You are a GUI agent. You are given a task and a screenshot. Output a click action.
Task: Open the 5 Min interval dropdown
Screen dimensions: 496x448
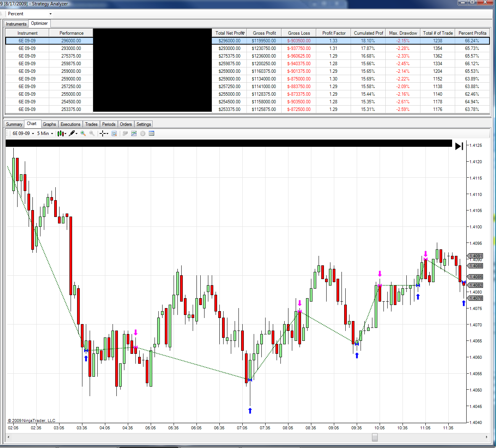coord(45,133)
